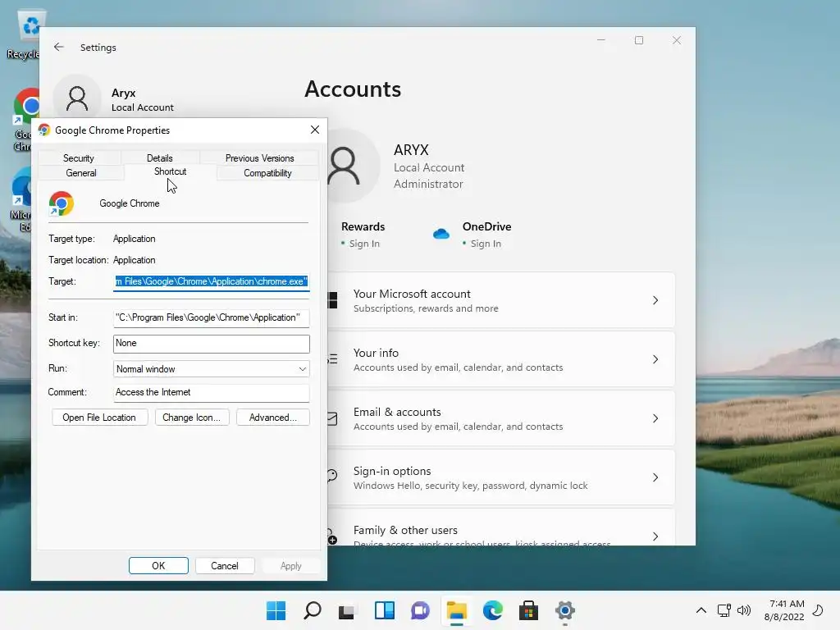The image size is (840, 630).
Task: Click Rewards Sign In link
Action: click(x=364, y=244)
